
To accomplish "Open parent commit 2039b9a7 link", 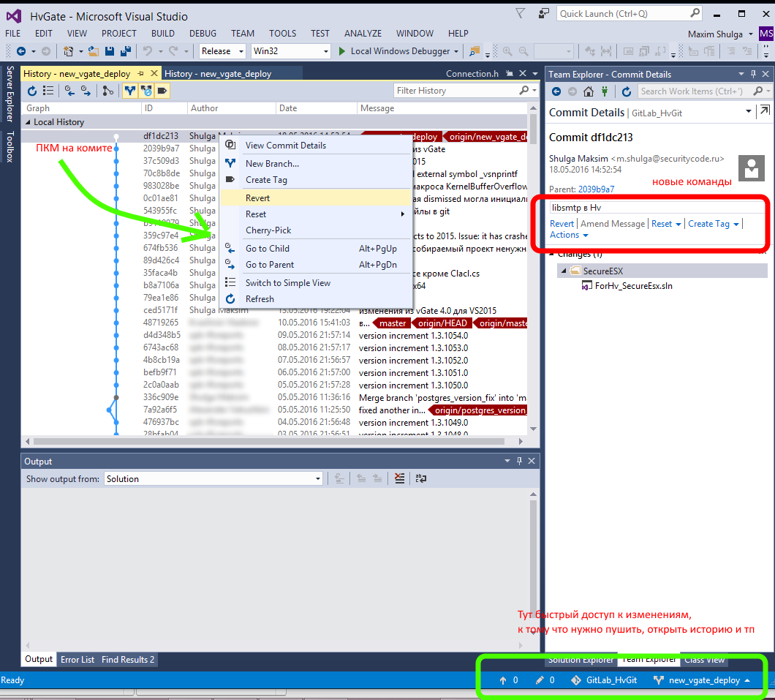I will [x=596, y=189].
